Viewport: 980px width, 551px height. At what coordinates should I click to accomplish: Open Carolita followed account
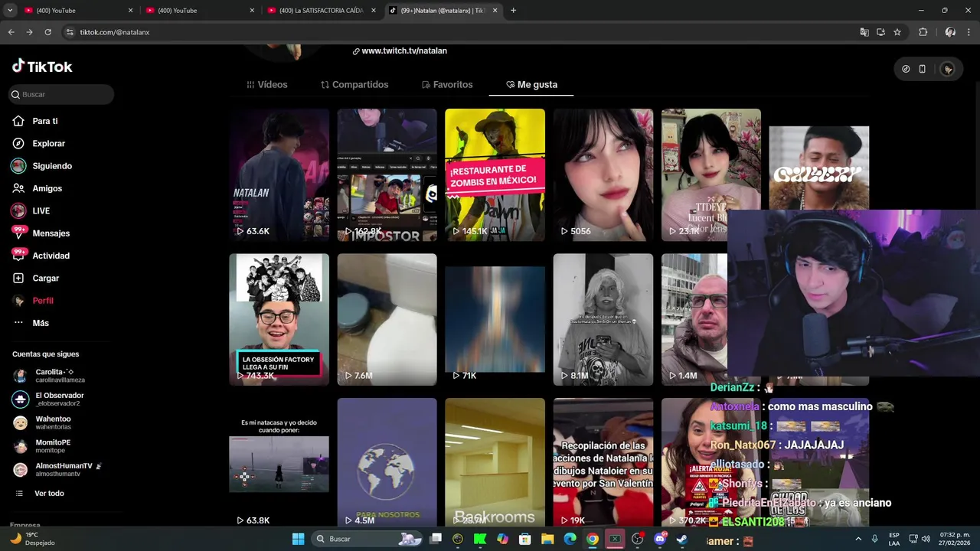click(49, 375)
